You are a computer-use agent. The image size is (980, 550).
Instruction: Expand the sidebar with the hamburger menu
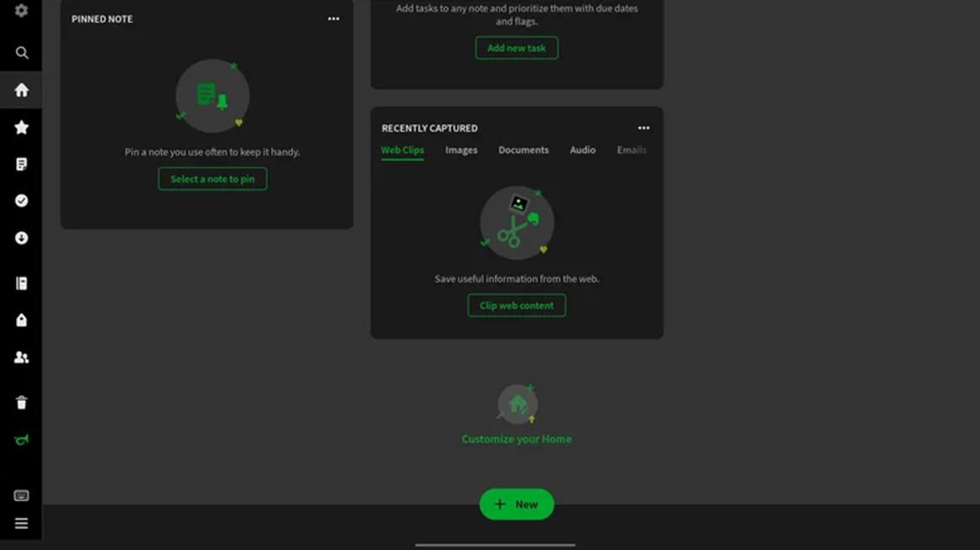click(x=22, y=524)
